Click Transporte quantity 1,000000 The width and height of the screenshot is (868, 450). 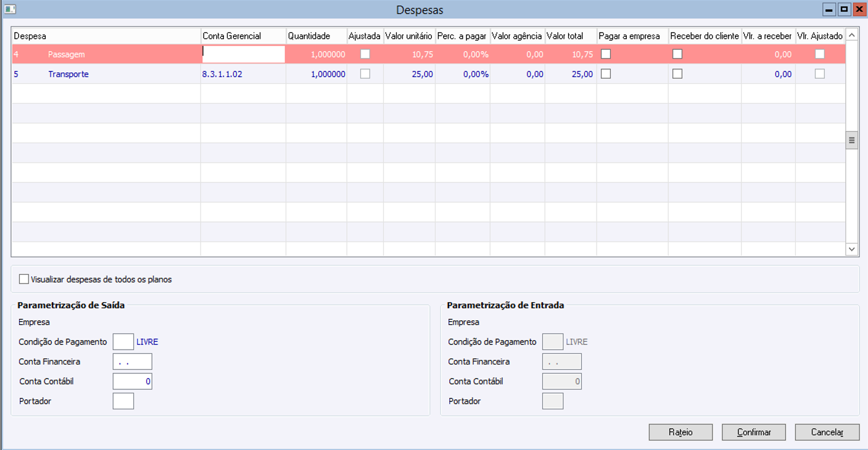click(328, 74)
